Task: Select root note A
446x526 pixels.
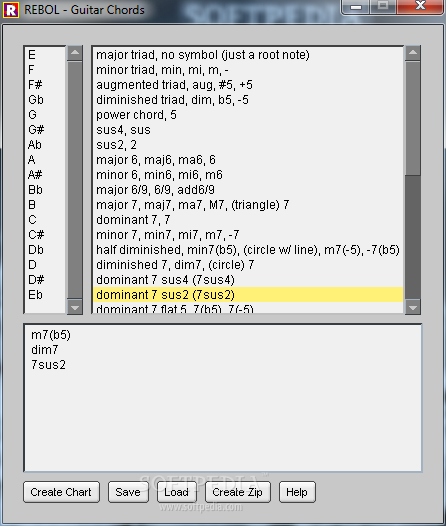Action: click(45, 160)
